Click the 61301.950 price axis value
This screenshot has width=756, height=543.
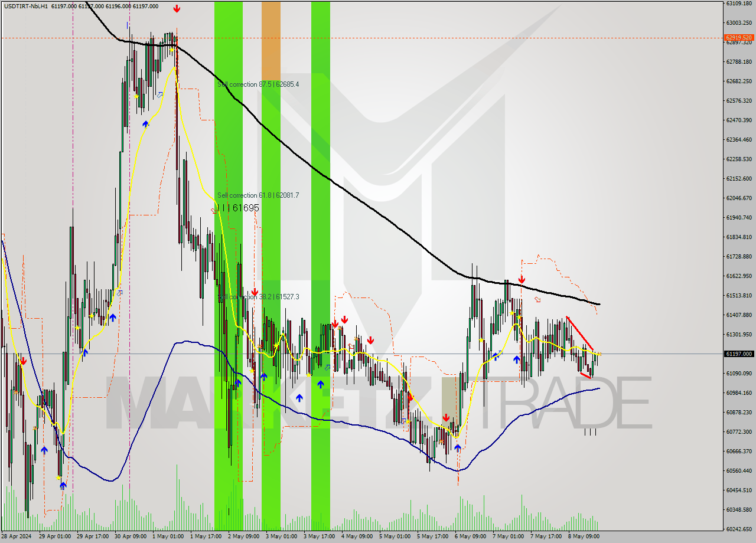pos(739,334)
